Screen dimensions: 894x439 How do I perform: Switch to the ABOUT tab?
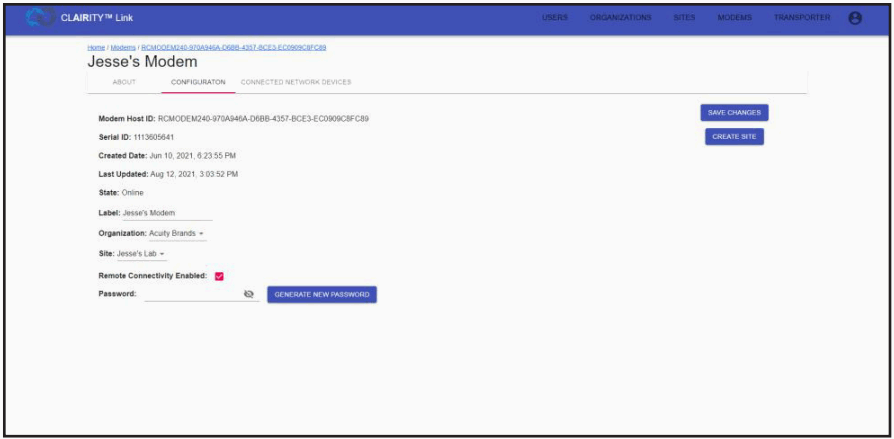124,82
